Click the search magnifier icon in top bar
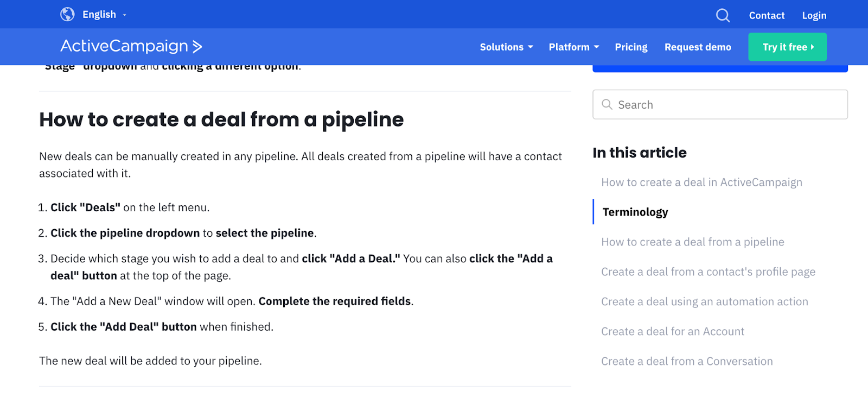 click(723, 15)
